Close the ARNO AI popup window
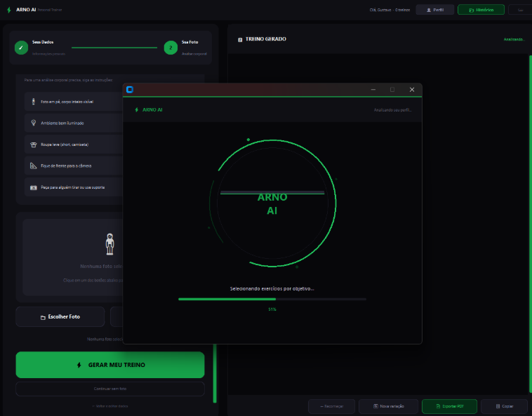This screenshot has height=416, width=532. pos(412,90)
